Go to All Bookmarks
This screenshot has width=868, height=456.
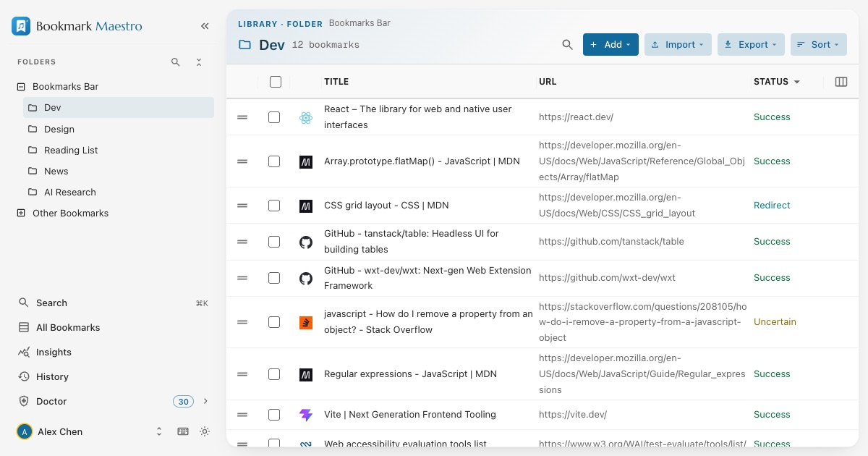pyautogui.click(x=113, y=328)
